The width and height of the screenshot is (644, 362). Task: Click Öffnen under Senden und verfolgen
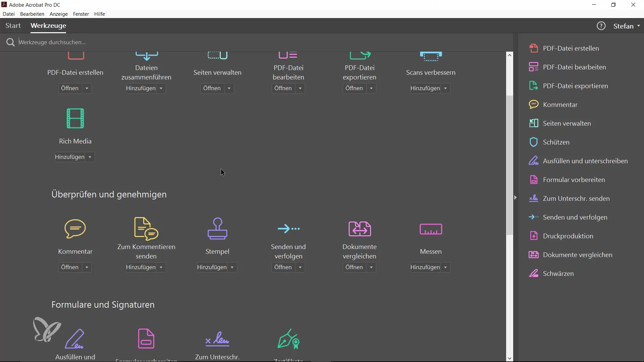(x=283, y=267)
